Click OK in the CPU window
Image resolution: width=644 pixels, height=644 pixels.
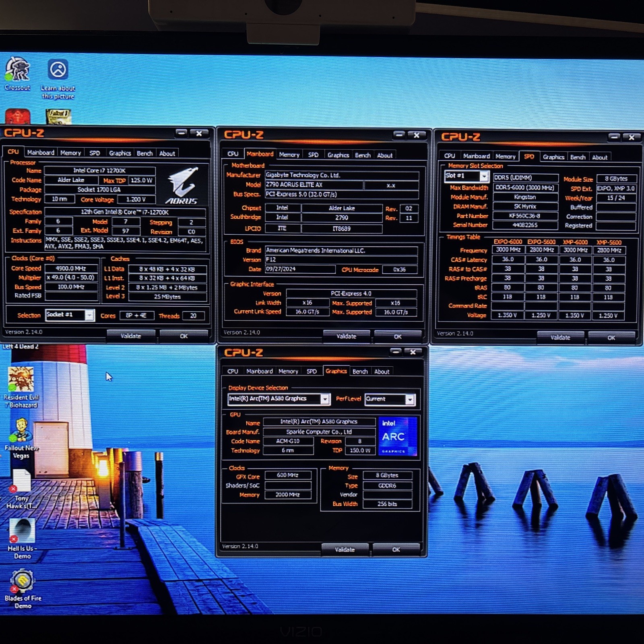tap(184, 336)
